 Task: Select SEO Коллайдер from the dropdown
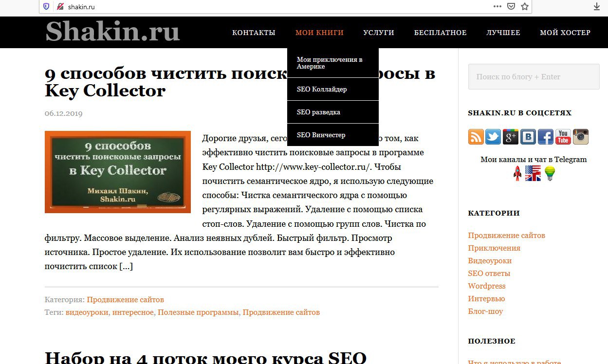click(x=333, y=89)
